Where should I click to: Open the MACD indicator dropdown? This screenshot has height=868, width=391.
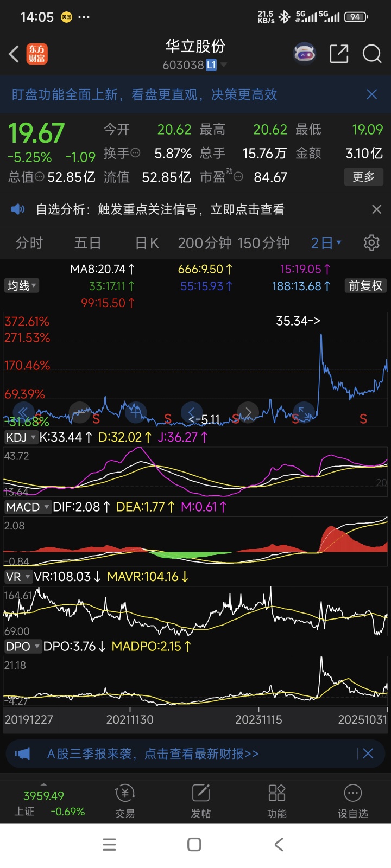(28, 507)
